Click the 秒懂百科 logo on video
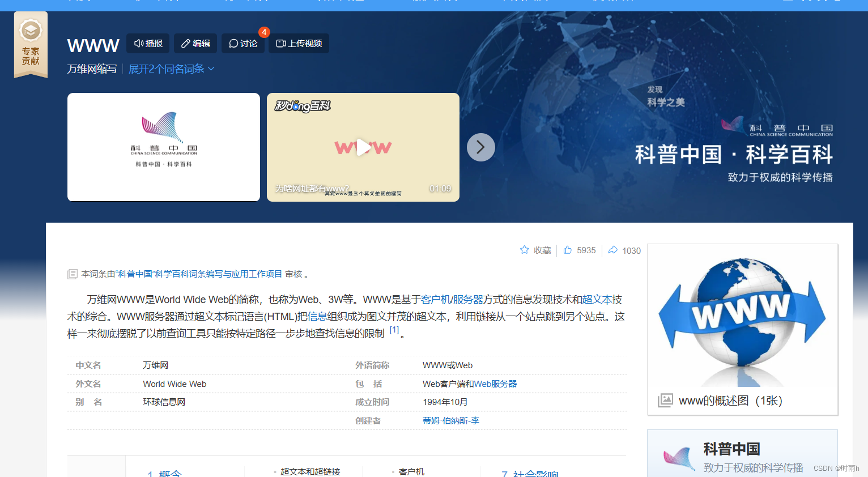The image size is (868, 477). tap(303, 106)
